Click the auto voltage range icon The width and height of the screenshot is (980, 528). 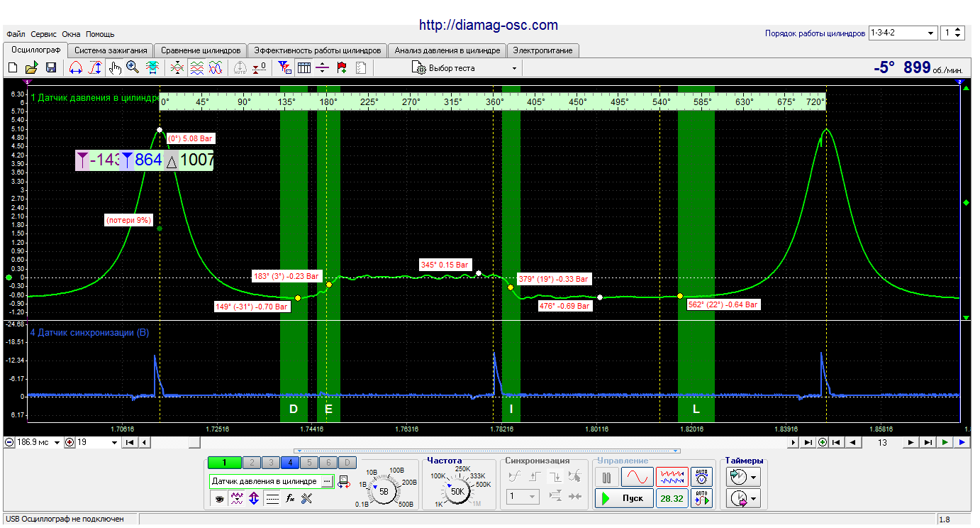coord(701,476)
